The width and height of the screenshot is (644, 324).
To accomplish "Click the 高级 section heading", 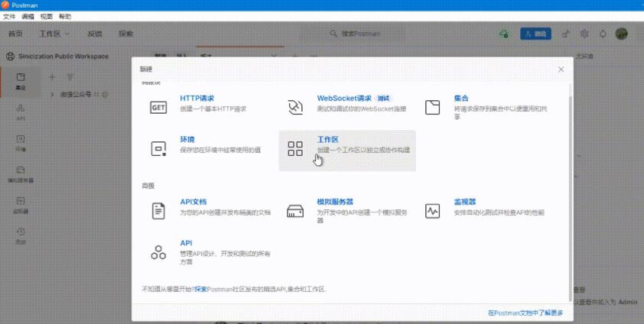I will pos(148,186).
